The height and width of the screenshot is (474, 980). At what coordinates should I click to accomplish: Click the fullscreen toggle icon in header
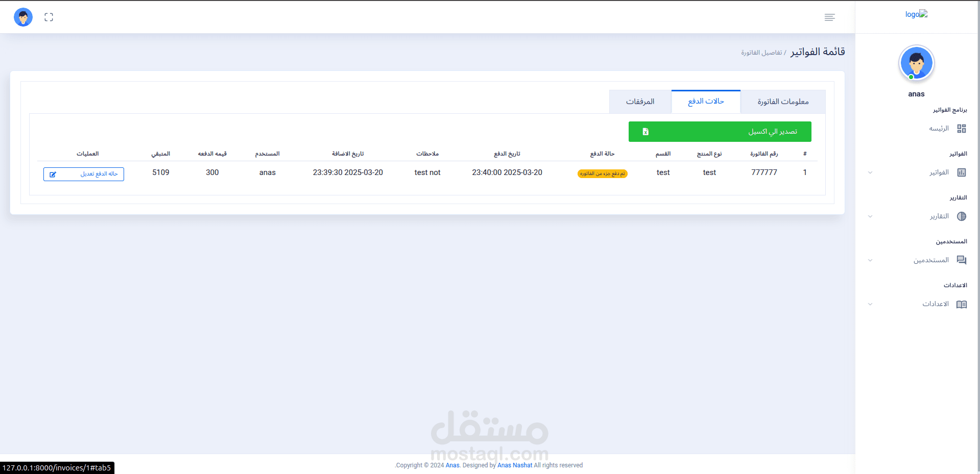click(x=49, y=17)
